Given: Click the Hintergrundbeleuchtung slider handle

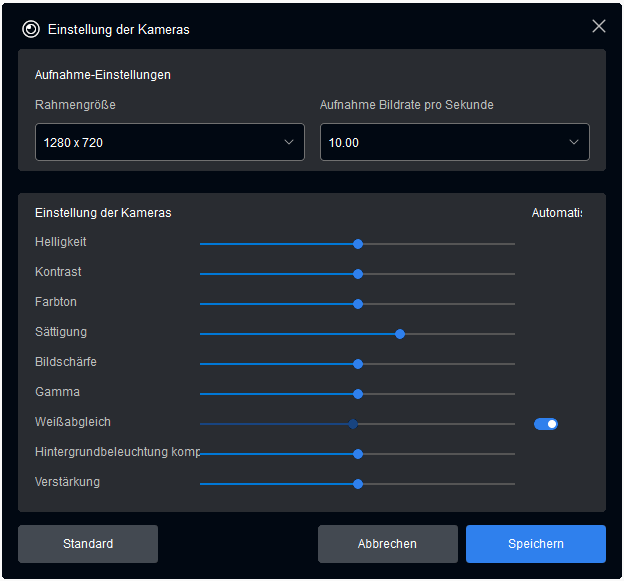Looking at the screenshot, I should tap(358, 454).
